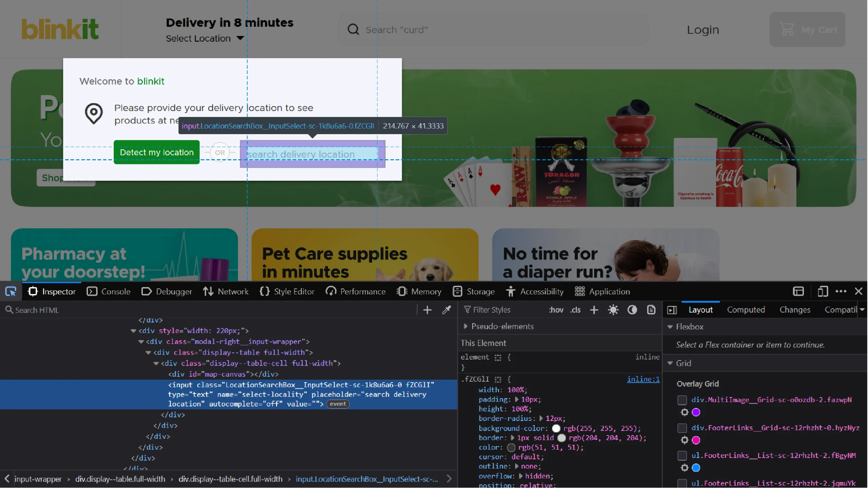Add a new style rule plus icon
Image resolution: width=868 pixels, height=488 pixels.
[594, 310]
